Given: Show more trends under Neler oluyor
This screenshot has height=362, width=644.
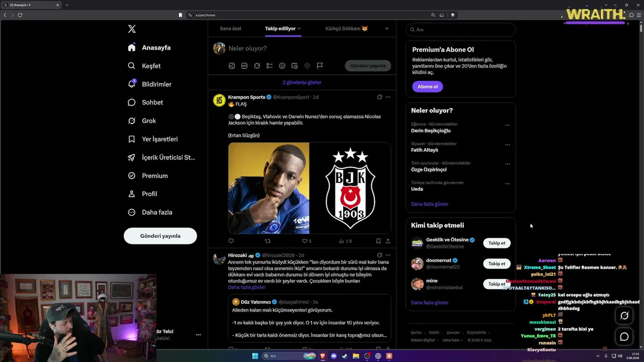Looking at the screenshot, I should click(430, 204).
